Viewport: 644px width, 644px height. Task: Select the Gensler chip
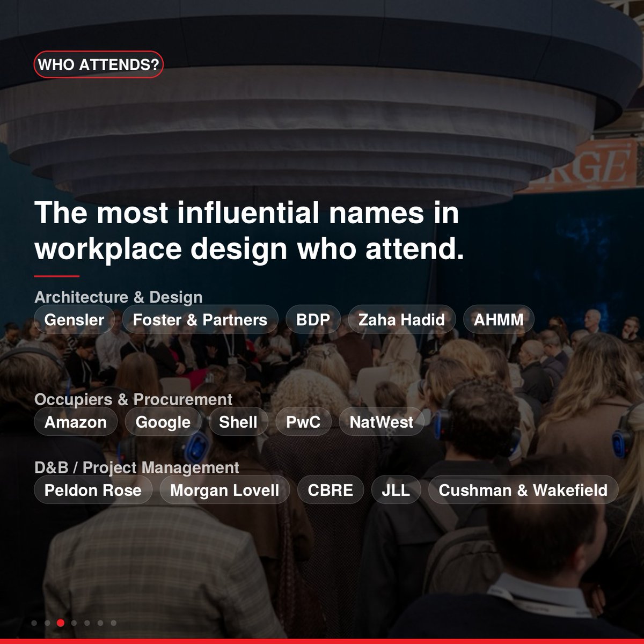pyautogui.click(x=75, y=319)
